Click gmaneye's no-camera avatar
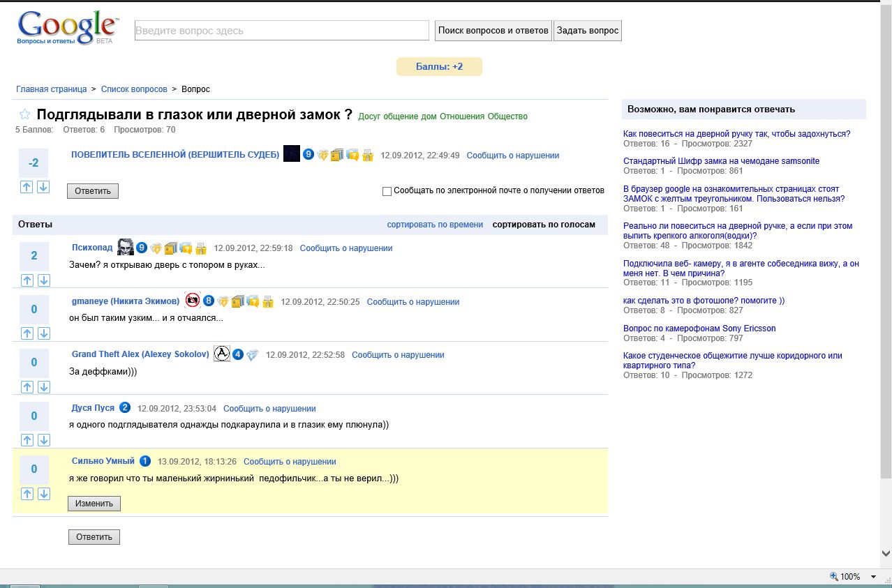Screen dimensions: 892x588 [x=193, y=301]
